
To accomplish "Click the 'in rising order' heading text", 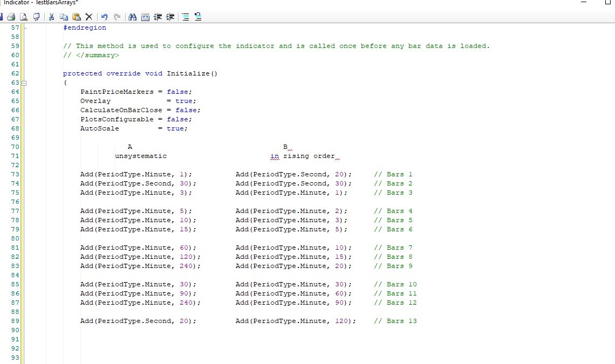I will [303, 156].
